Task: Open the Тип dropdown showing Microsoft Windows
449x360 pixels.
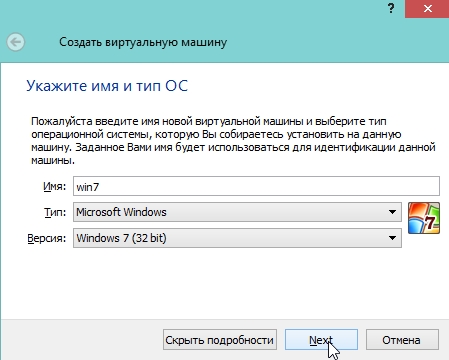Action: pos(237,212)
